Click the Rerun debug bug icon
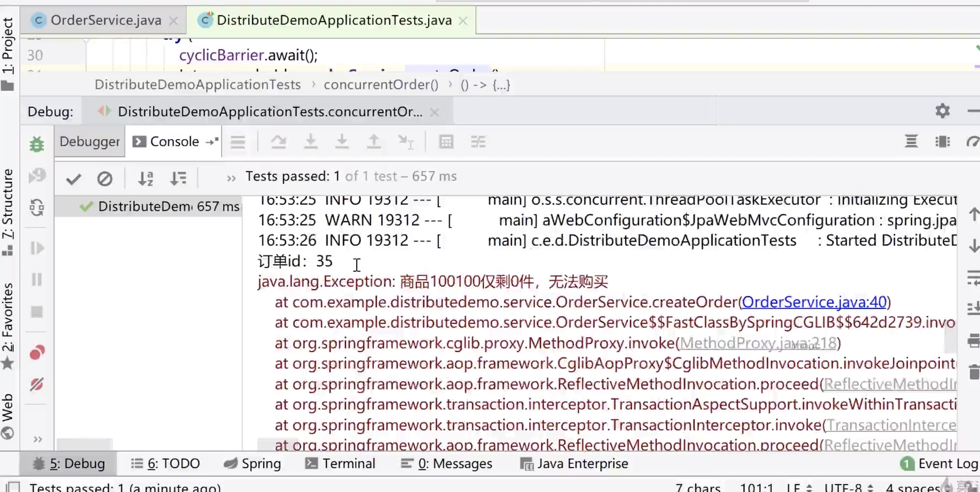This screenshot has width=980, height=492. (37, 144)
